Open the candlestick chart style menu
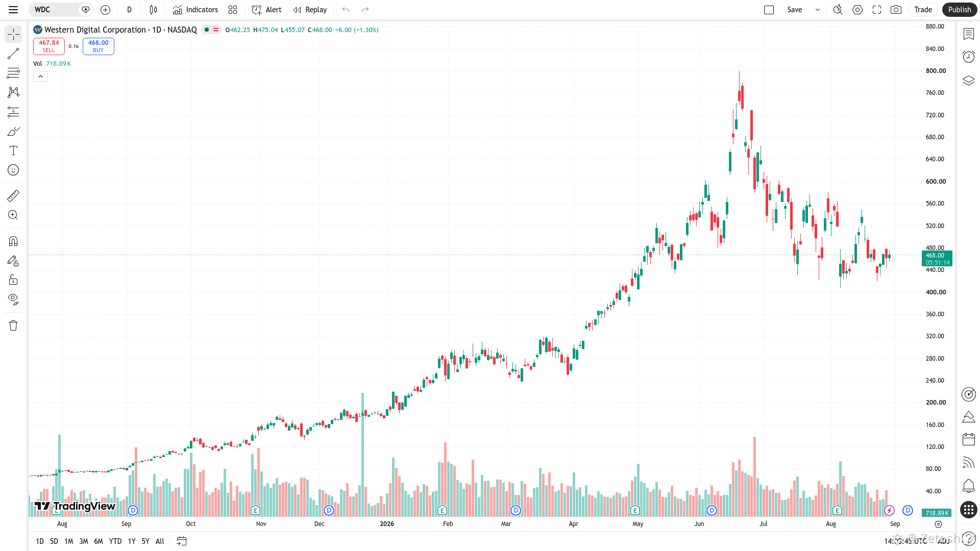980x551 pixels. (x=153, y=10)
